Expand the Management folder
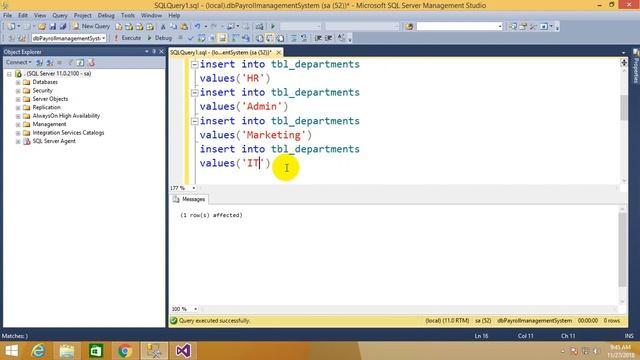This screenshot has width=640, height=360. pos(18,124)
